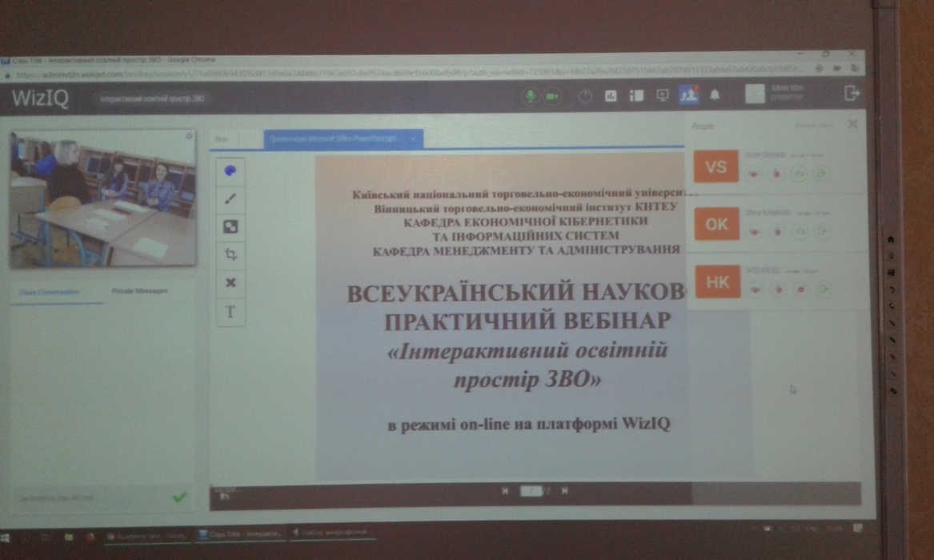Open the poll chart icon
This screenshot has width=934, height=560.
pos(611,96)
